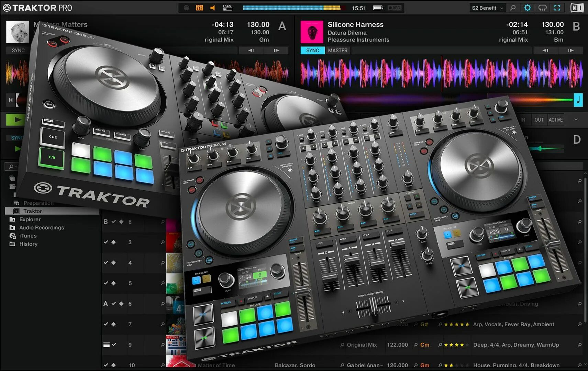Click the magnifier icon in track row 5
The image size is (588, 371).
[x=163, y=283]
